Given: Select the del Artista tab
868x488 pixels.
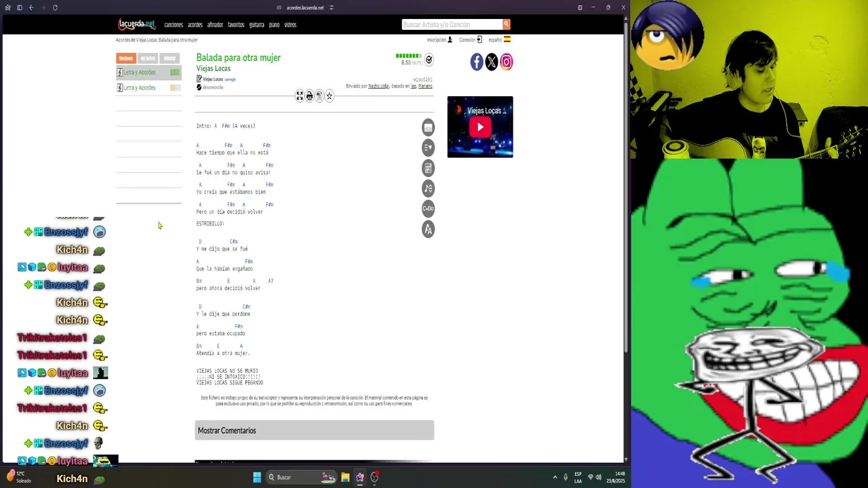Looking at the screenshot, I should pyautogui.click(x=148, y=58).
